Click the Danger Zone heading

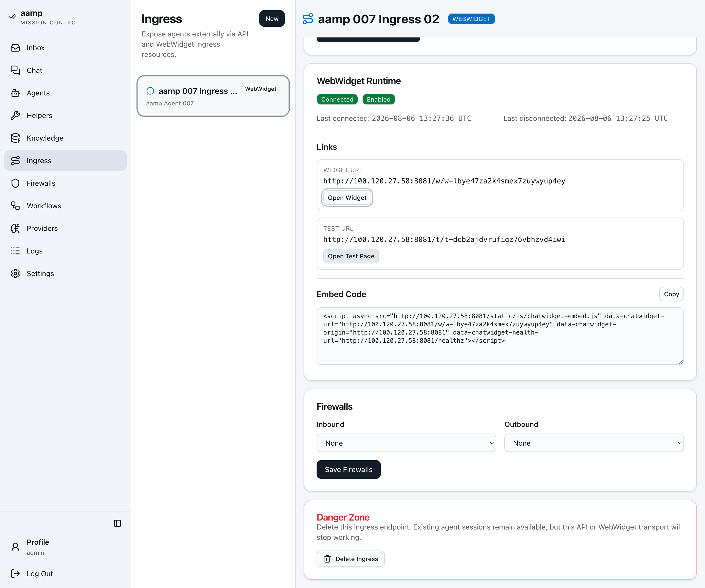pos(343,517)
